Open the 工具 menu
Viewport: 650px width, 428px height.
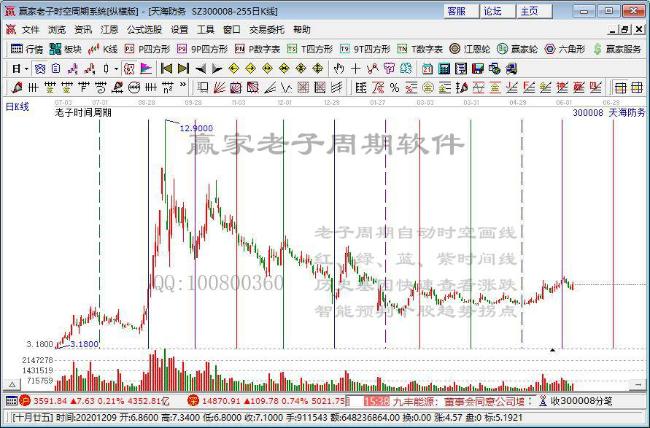point(206,30)
